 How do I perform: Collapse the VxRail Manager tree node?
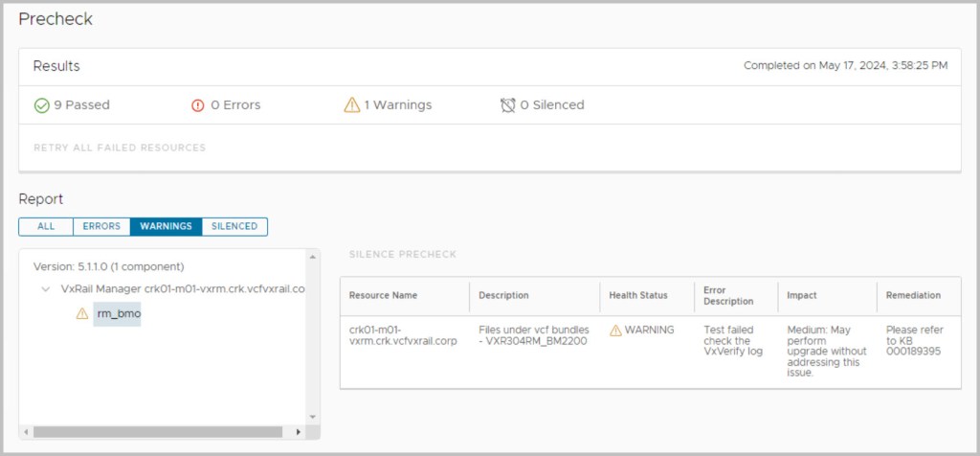click(x=46, y=289)
